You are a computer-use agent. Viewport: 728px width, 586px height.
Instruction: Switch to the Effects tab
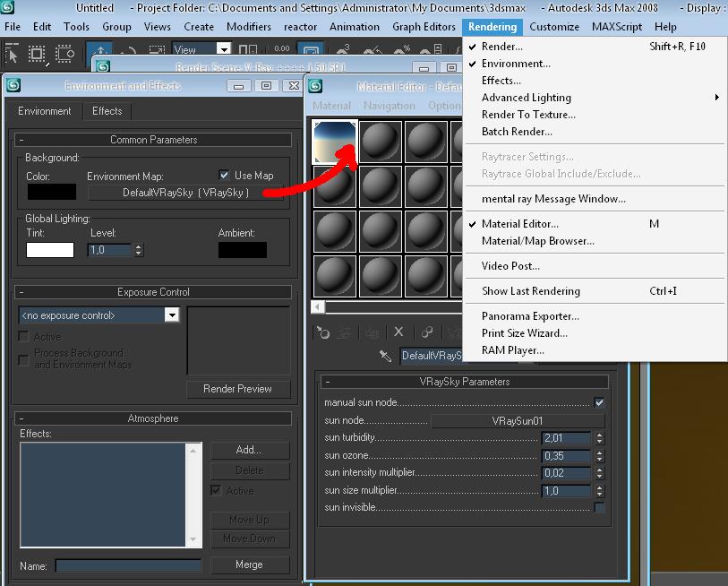click(107, 111)
